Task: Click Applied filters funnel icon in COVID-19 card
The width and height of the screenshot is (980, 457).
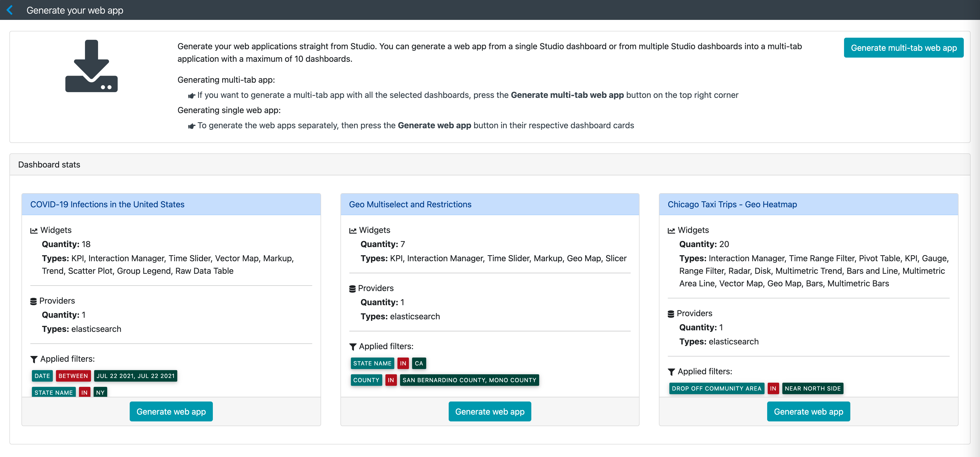Action: tap(34, 359)
